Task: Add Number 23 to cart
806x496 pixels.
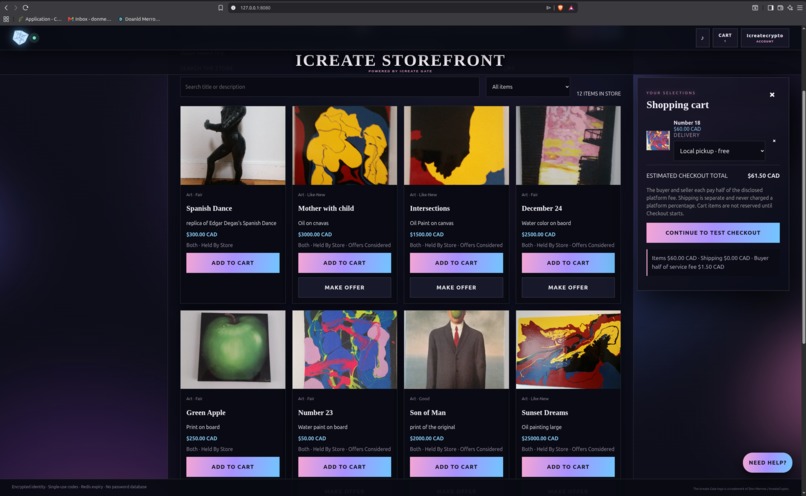Action: (344, 467)
